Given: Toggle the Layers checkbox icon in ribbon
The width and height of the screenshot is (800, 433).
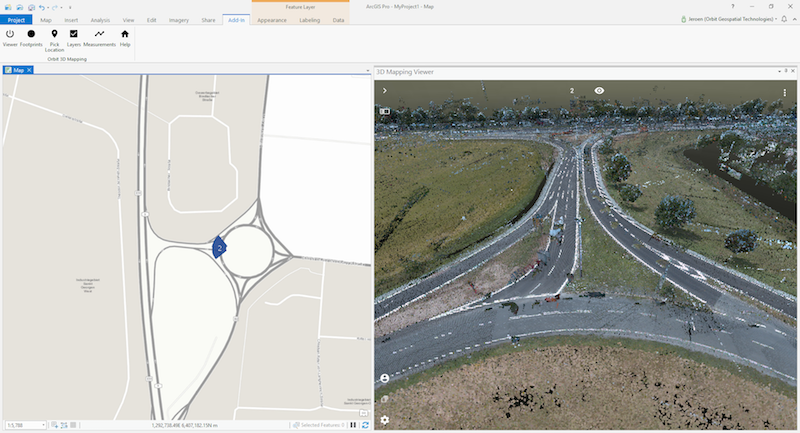Looking at the screenshot, I should click(x=74, y=35).
